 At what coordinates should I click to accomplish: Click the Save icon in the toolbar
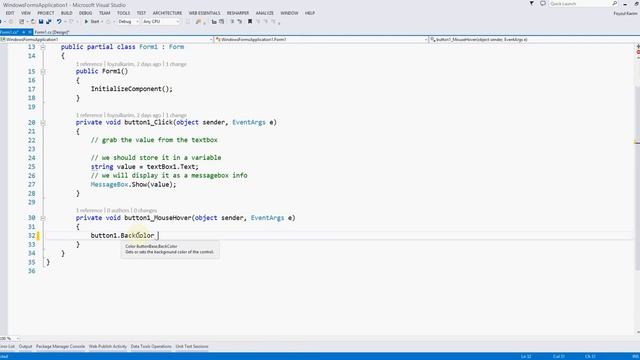pos(41,22)
